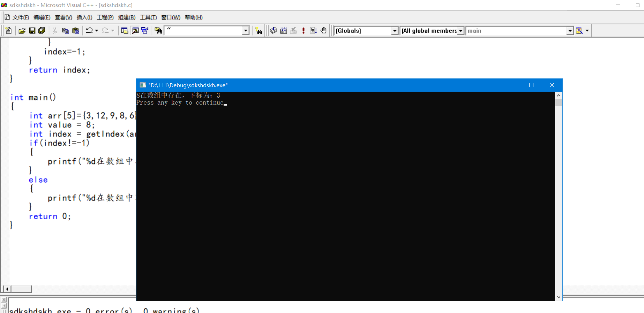Image resolution: width=644 pixels, height=313 pixels.
Task: Cut the selected text
Action: point(55,31)
